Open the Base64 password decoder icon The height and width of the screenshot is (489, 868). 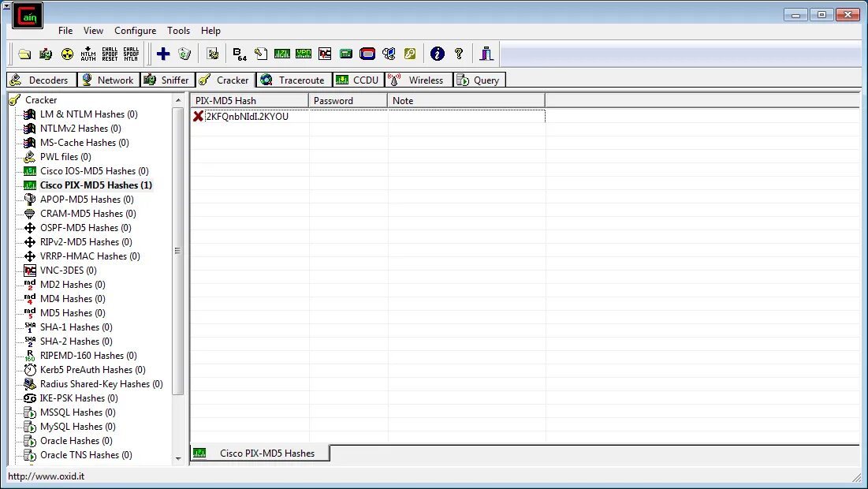[x=240, y=54]
